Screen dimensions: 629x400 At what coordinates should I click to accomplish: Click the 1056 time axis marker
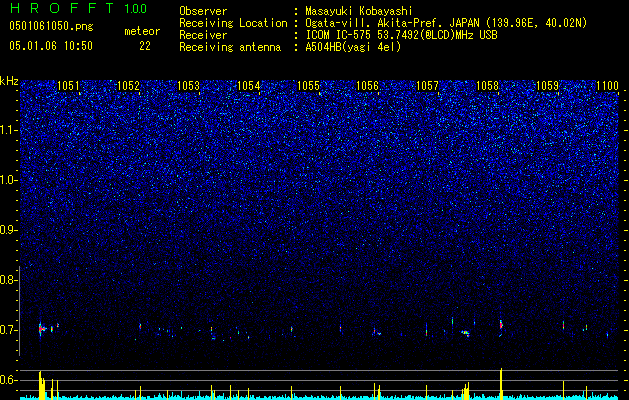coord(367,86)
